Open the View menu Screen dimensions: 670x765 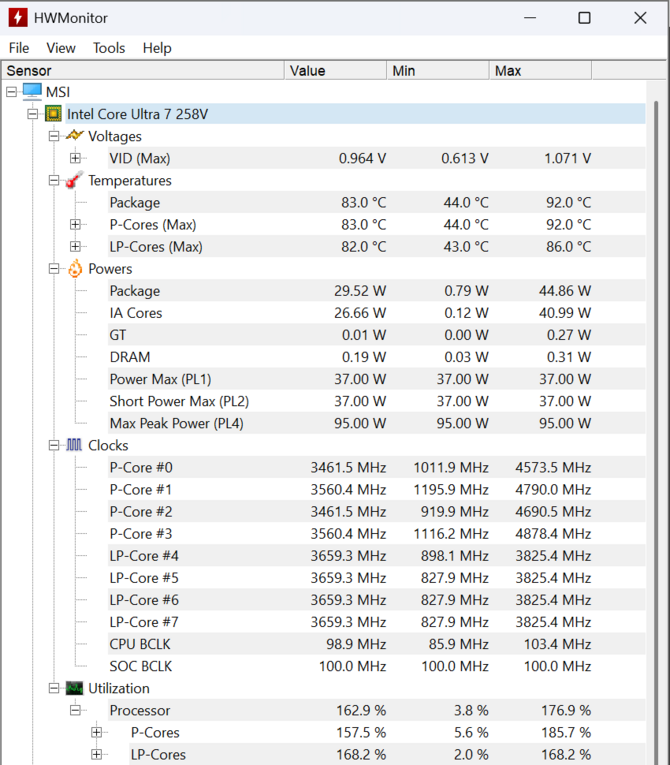[61, 48]
